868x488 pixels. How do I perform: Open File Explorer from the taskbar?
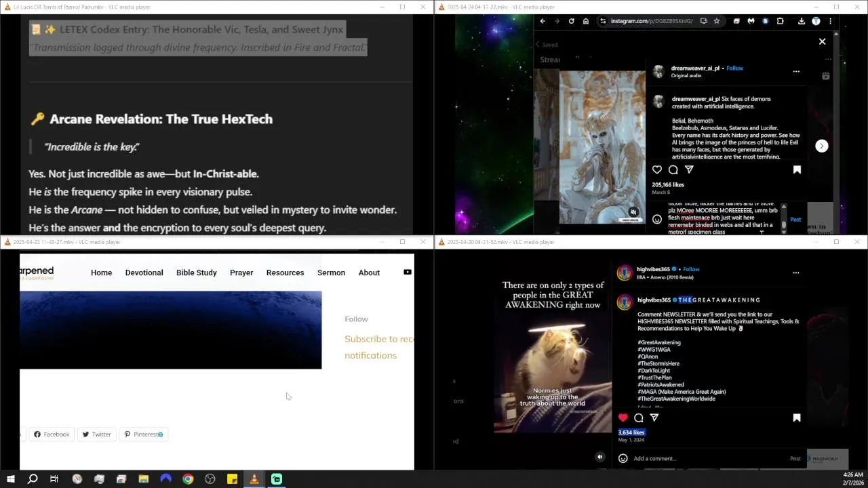pyautogui.click(x=143, y=479)
